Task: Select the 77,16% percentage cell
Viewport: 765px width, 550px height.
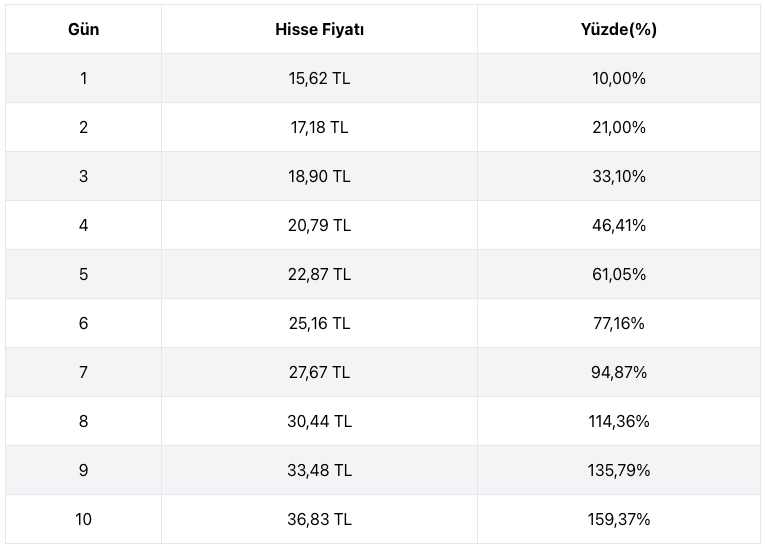Action: (618, 323)
